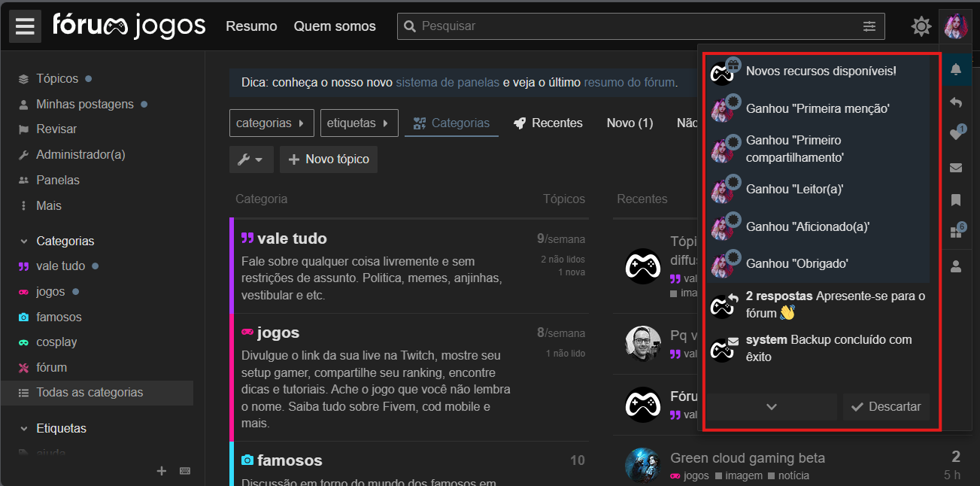
Task: Open the admin wrench dropdown
Action: (x=250, y=159)
